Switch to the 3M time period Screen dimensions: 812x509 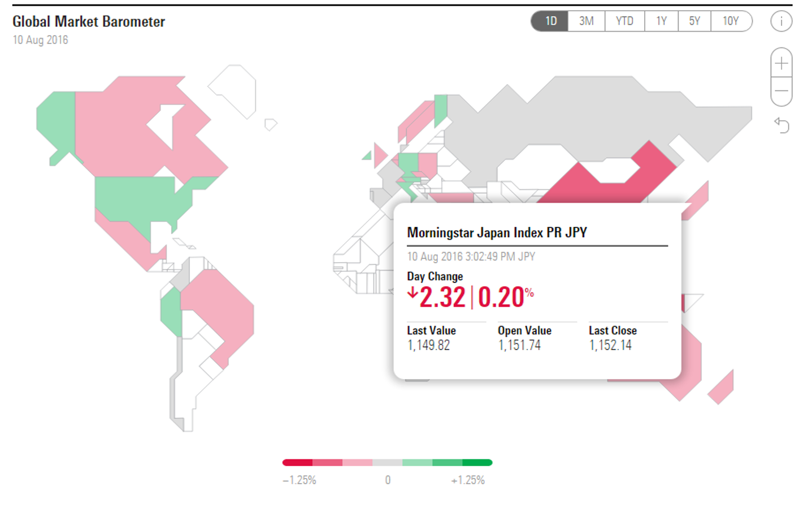(x=587, y=21)
